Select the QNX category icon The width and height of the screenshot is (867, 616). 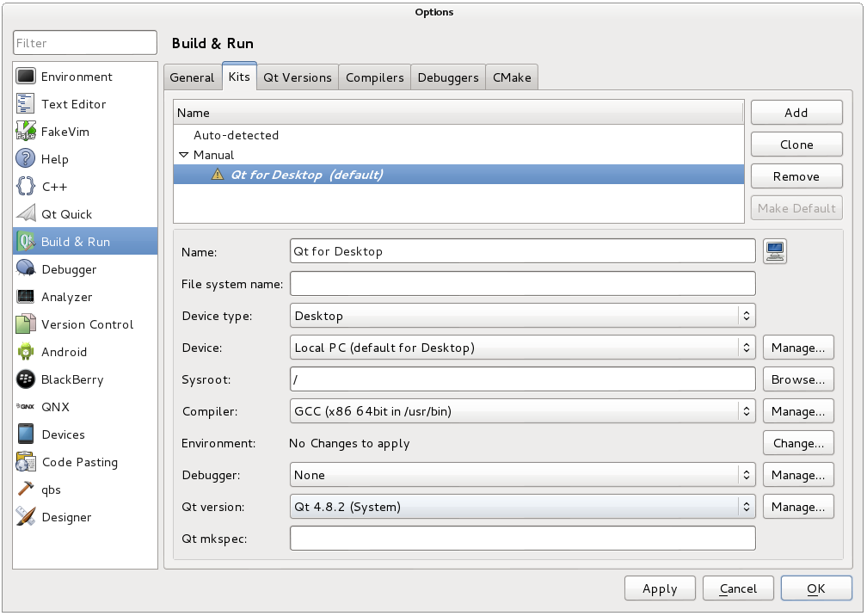click(26, 407)
